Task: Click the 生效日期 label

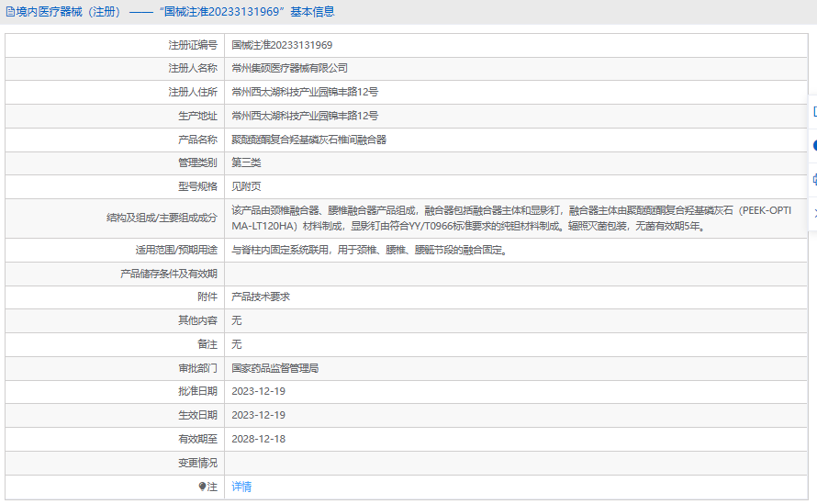Action: [197, 415]
